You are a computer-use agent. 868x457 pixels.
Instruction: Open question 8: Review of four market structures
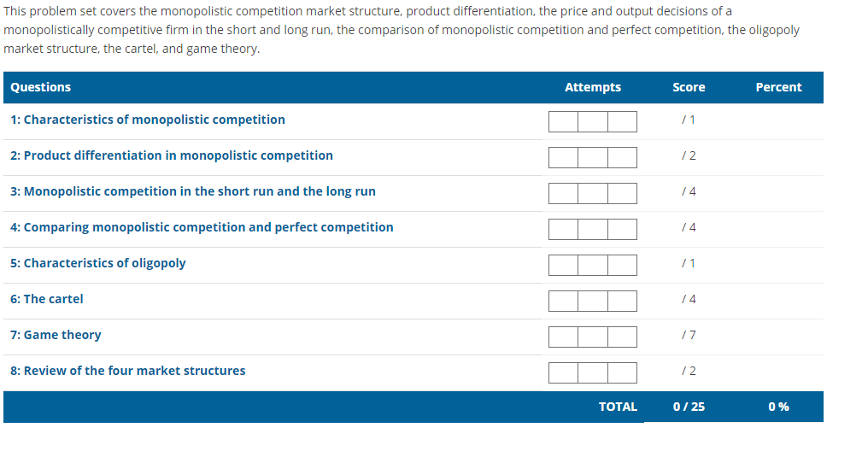point(127,371)
